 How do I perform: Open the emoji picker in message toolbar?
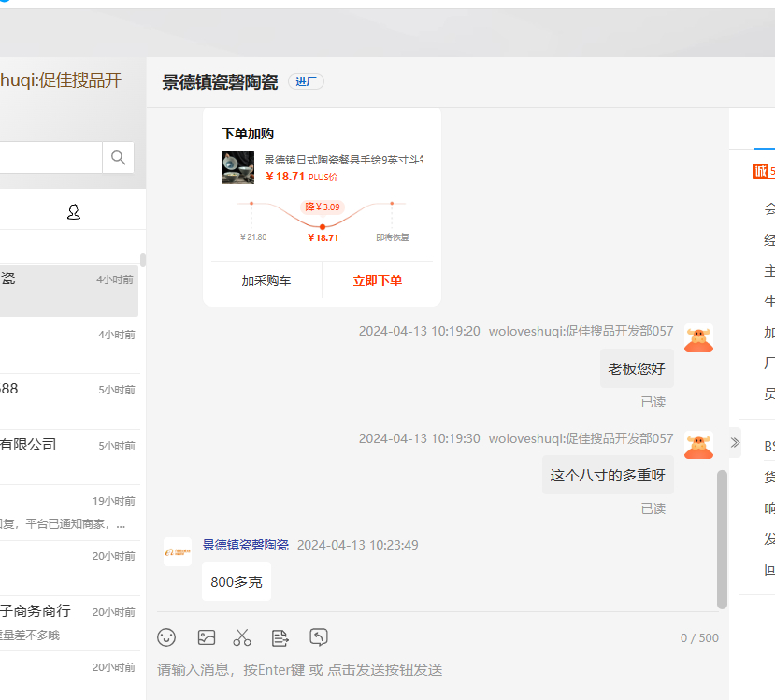tap(166, 637)
